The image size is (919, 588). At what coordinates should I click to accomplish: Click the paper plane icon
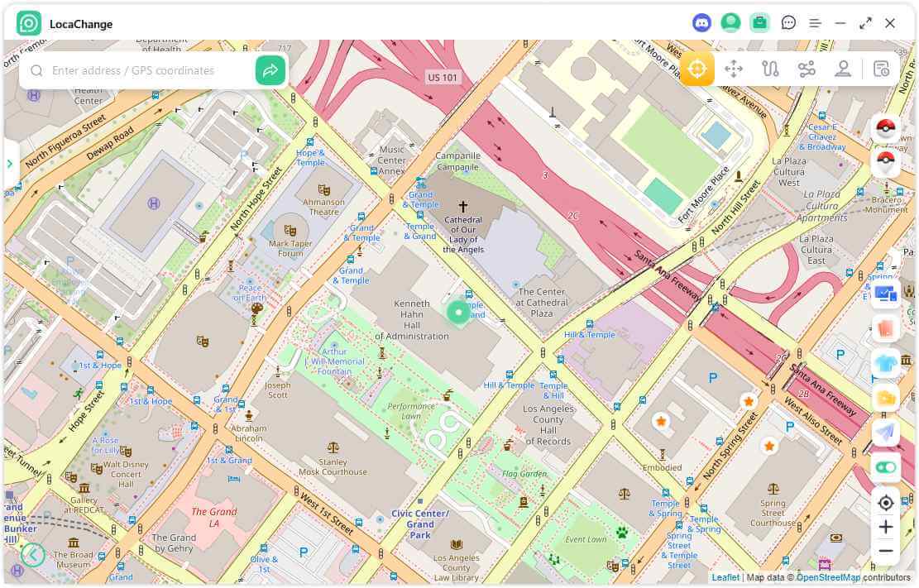click(x=886, y=433)
